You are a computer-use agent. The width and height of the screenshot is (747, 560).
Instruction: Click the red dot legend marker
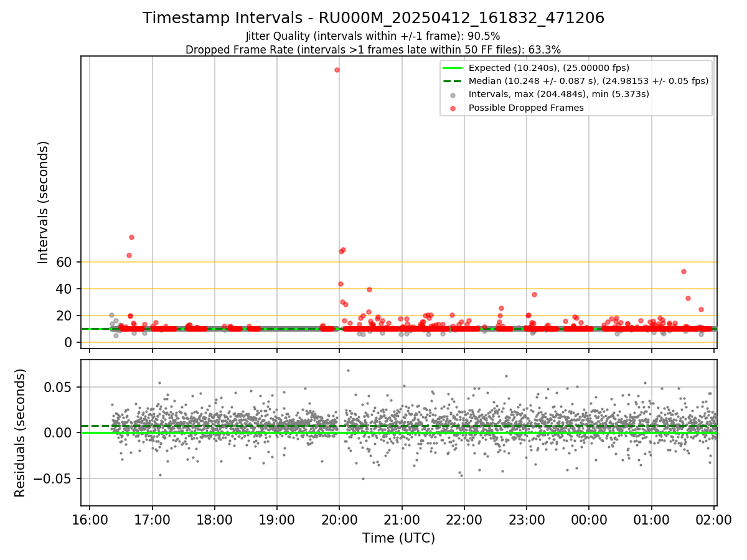coord(453,108)
